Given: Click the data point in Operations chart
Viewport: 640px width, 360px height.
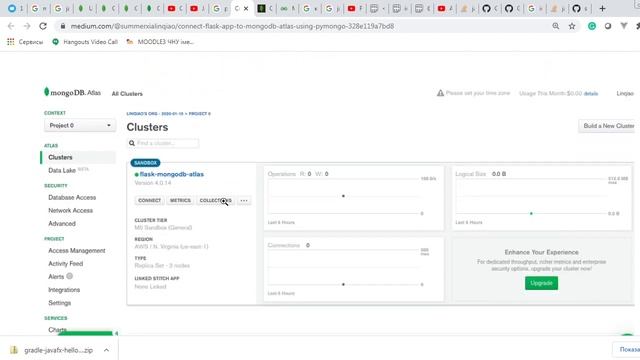Looking at the screenshot, I should coord(343,196).
